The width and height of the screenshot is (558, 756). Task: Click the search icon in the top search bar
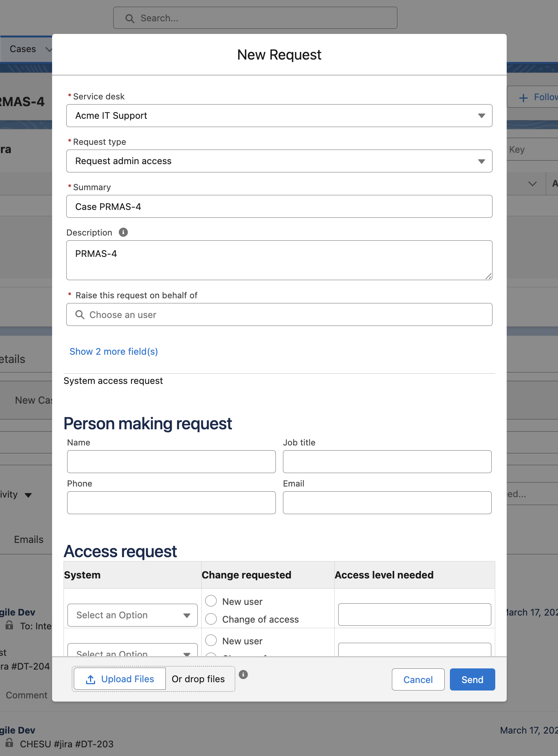129,19
